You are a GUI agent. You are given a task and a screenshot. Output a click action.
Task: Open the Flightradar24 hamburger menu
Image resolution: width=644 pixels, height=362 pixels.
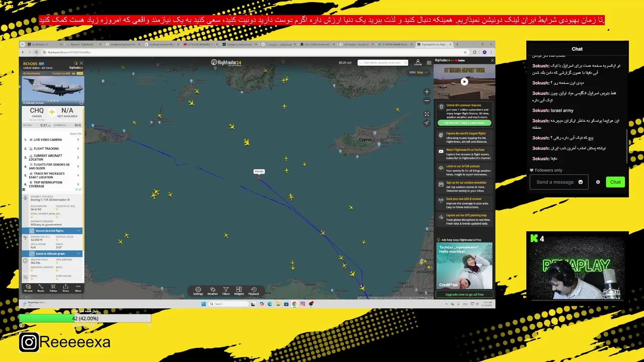click(x=429, y=62)
